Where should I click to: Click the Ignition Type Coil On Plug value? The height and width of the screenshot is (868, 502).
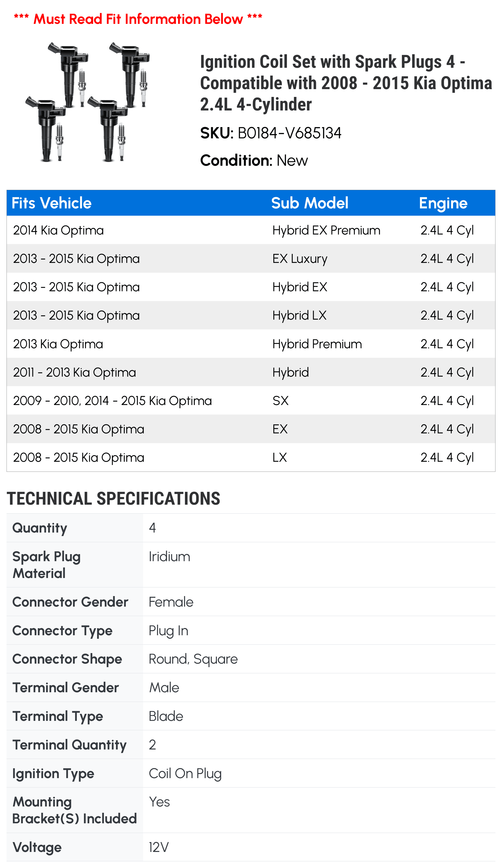pos(185,774)
